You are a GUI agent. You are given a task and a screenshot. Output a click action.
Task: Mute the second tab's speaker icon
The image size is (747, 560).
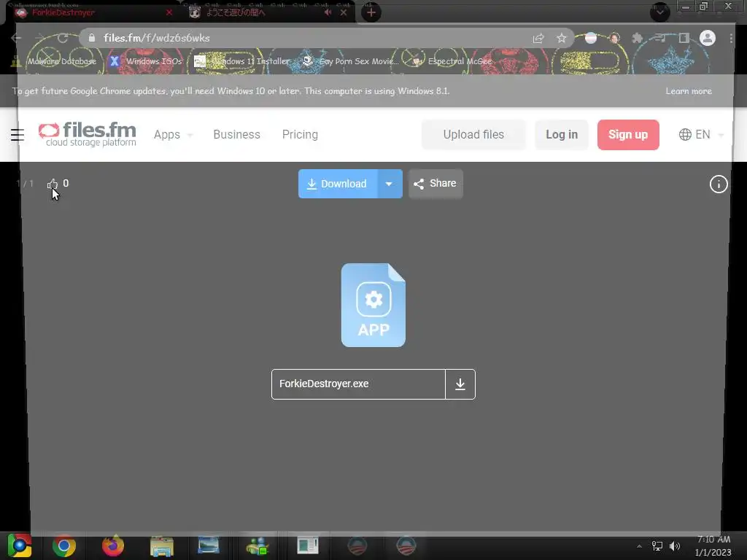point(328,13)
